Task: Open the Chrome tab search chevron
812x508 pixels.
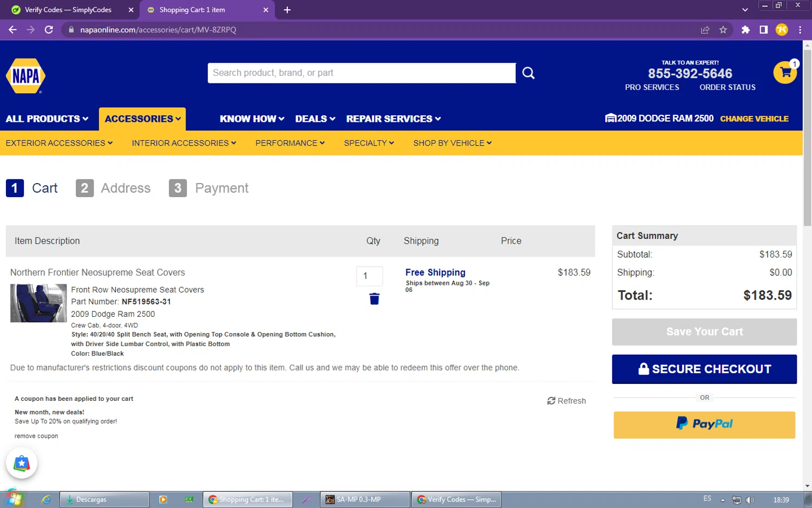Action: (745, 10)
